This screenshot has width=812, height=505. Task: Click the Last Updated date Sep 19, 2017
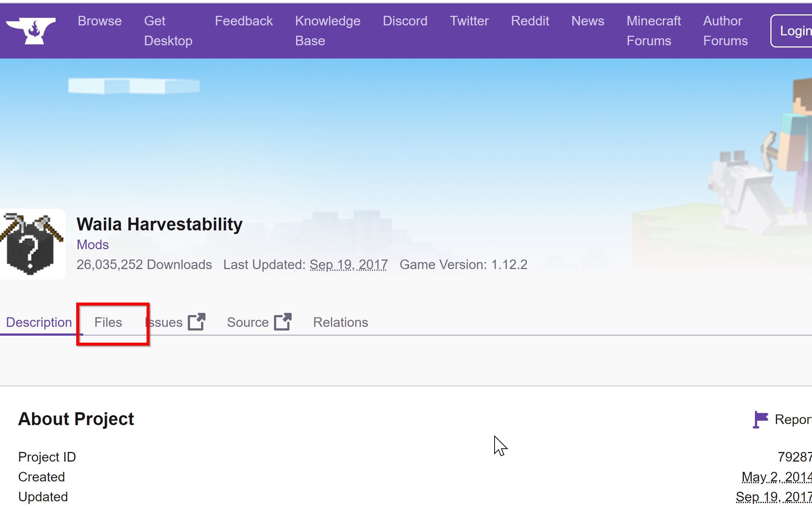pos(349,265)
